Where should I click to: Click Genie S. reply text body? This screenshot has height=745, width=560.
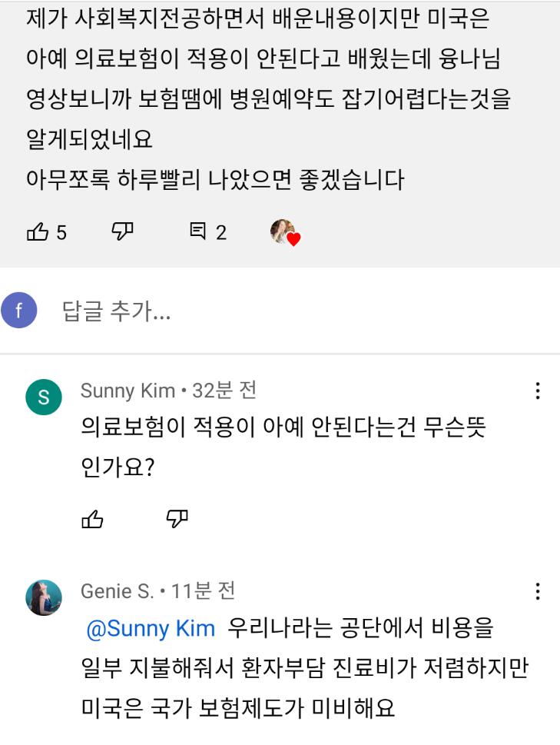pos(307,668)
